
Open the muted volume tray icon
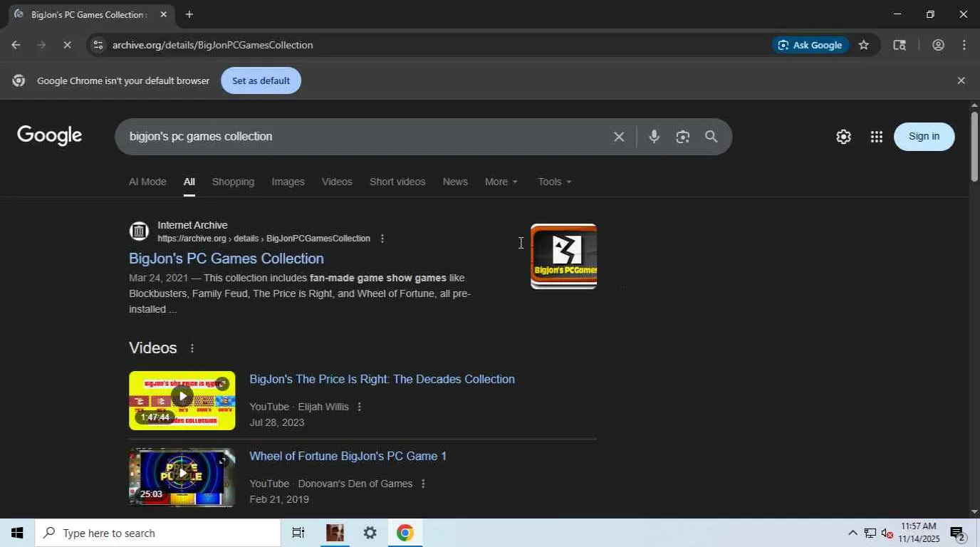click(887, 533)
